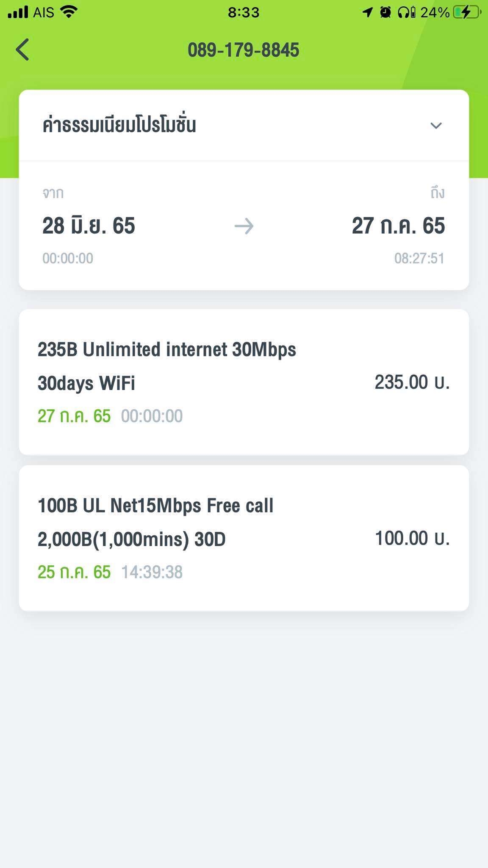The width and height of the screenshot is (488, 868).
Task: Expand the ค่าธรรมเนียมโปรโมชั่น dropdown chevron
Action: coord(436,125)
